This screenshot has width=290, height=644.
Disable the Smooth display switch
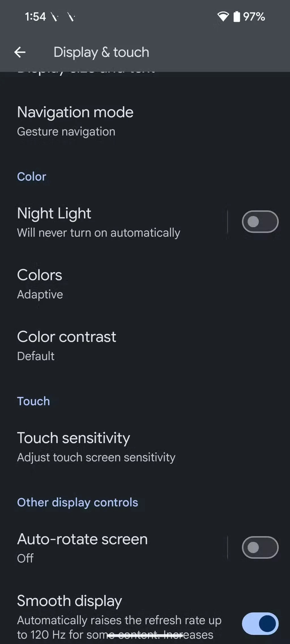coord(260,624)
